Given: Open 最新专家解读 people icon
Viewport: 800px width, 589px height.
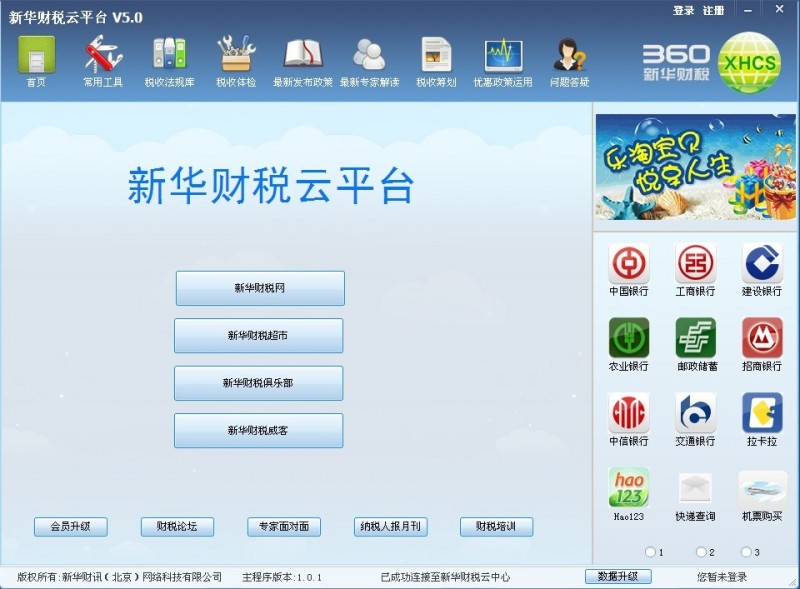Looking at the screenshot, I should coord(369,54).
